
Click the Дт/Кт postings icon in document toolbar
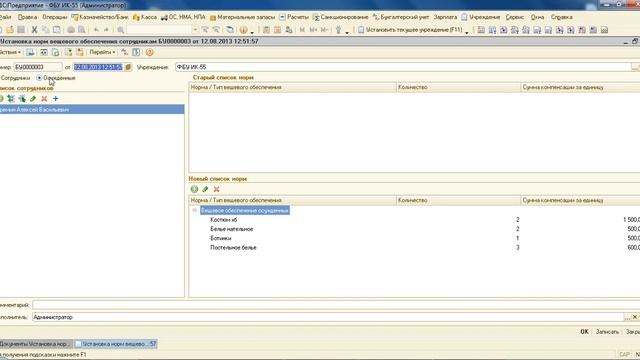point(124,52)
